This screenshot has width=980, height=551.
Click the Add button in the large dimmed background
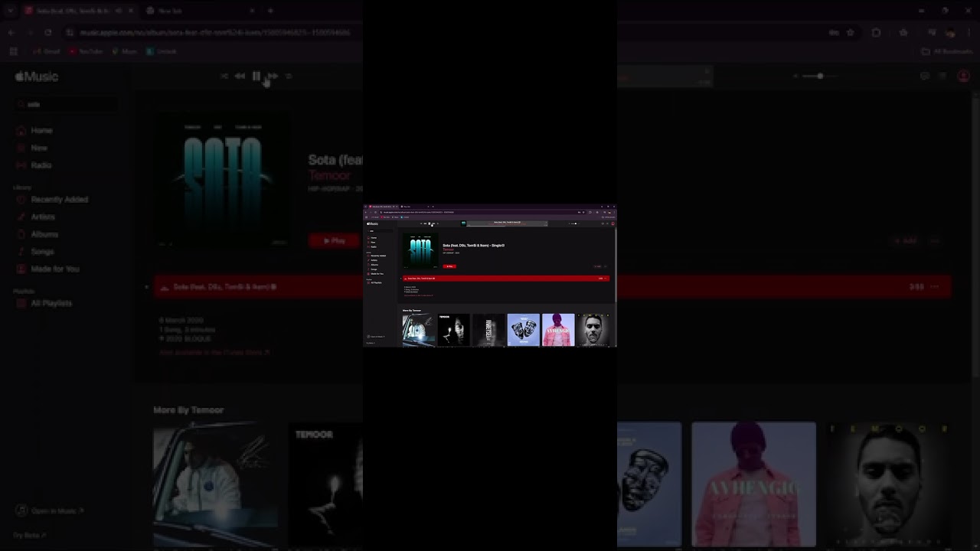click(905, 240)
